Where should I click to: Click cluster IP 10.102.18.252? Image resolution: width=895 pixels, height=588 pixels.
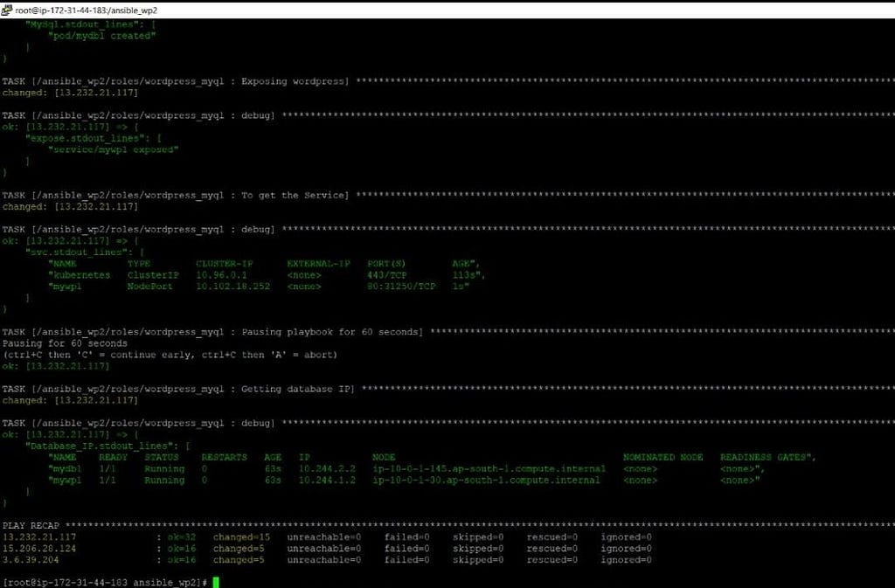click(232, 287)
